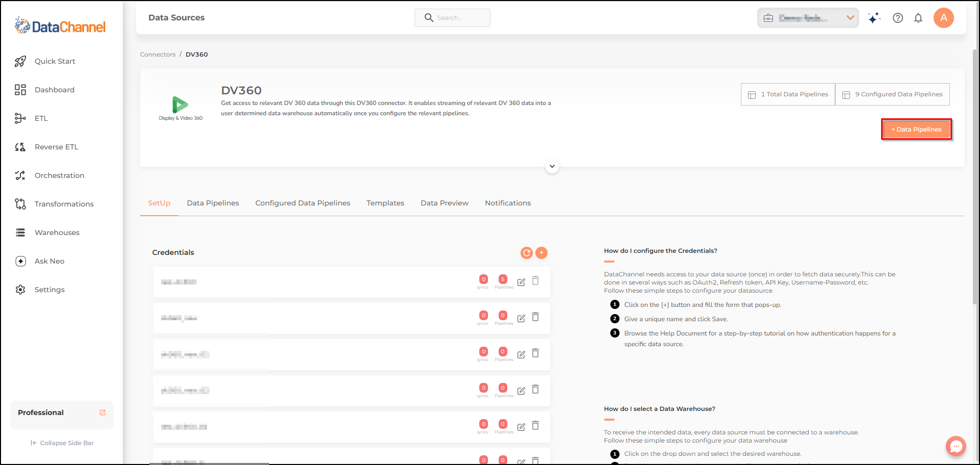Click the 9 Configured Data Pipelines box

(893, 94)
